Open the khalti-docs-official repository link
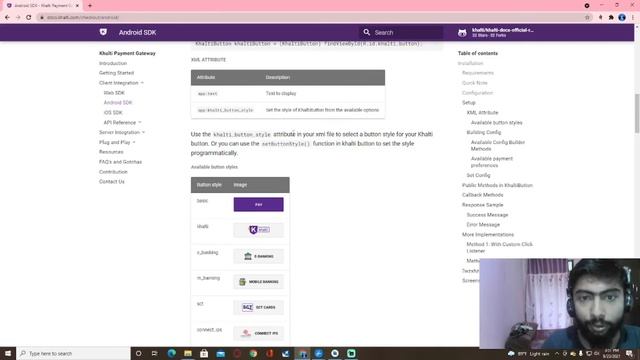Screen dimensions: 640x360 [x=502, y=32]
